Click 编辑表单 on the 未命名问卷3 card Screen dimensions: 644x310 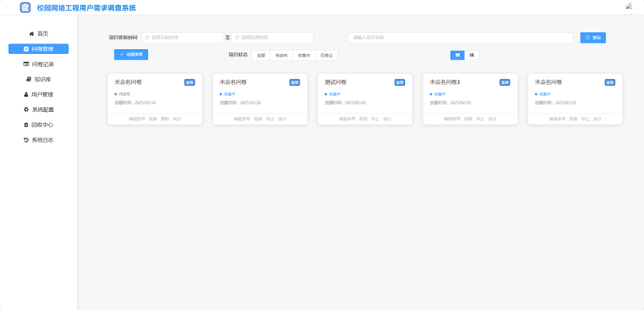coord(452,119)
